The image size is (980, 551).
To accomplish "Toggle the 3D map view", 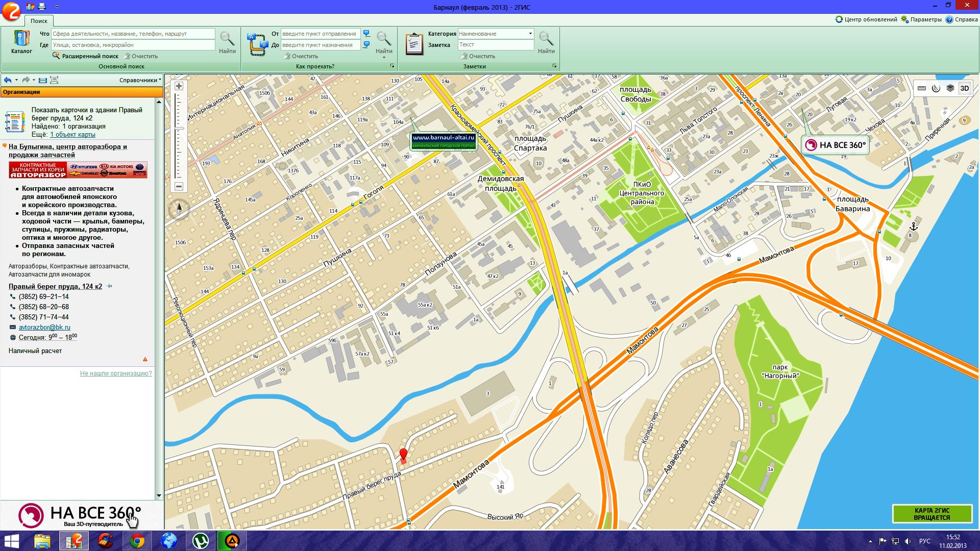I will 964,88.
